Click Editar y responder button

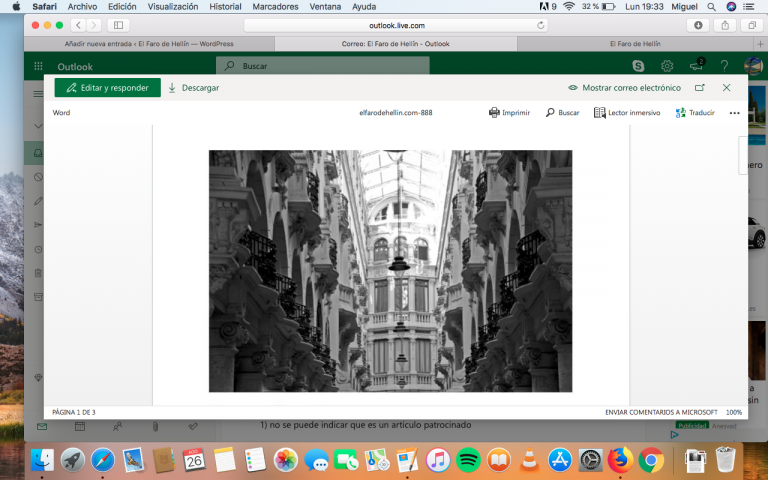pos(108,88)
